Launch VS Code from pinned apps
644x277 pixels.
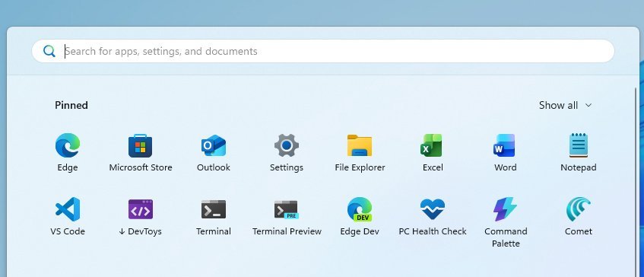pyautogui.click(x=68, y=209)
